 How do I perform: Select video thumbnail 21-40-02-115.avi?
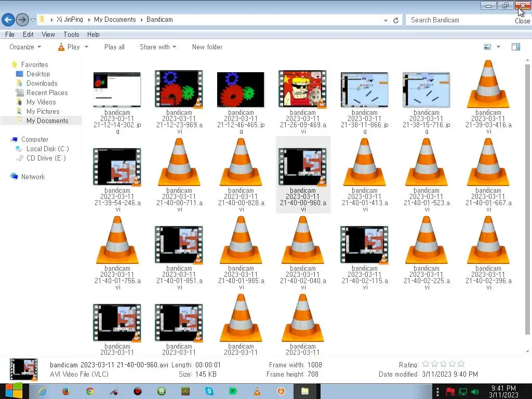click(x=364, y=245)
